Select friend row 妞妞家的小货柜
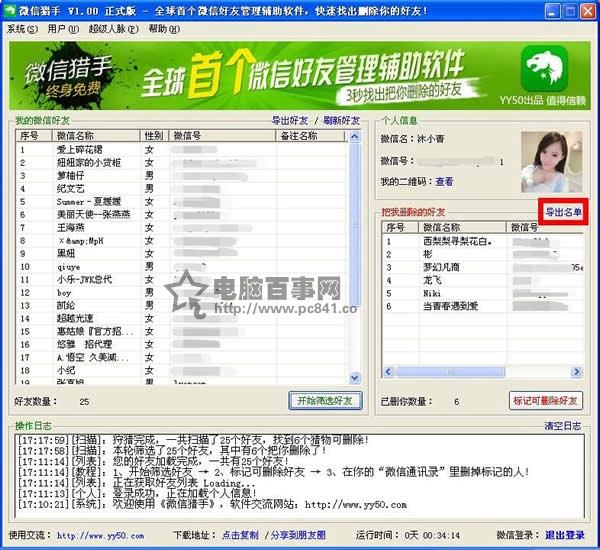Viewport: 600px width, 550px height. pos(181,162)
